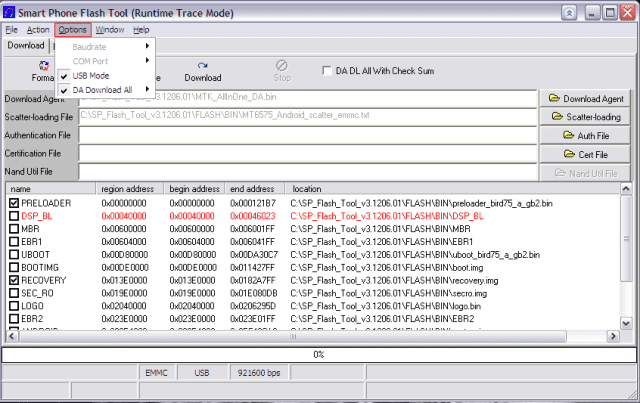
Task: Click the region address column header
Action: (130, 189)
